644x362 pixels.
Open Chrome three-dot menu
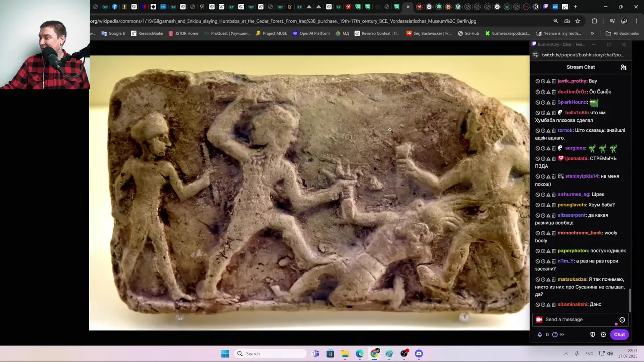coord(636,21)
